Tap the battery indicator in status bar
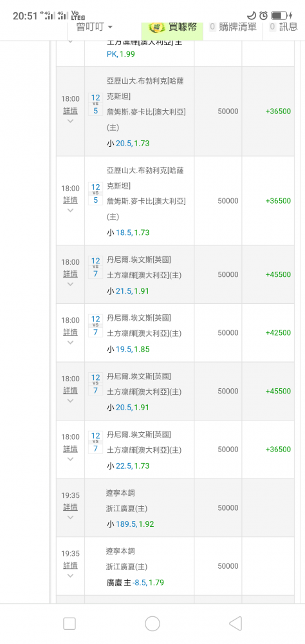This screenshot has width=305, height=644. click(x=281, y=15)
